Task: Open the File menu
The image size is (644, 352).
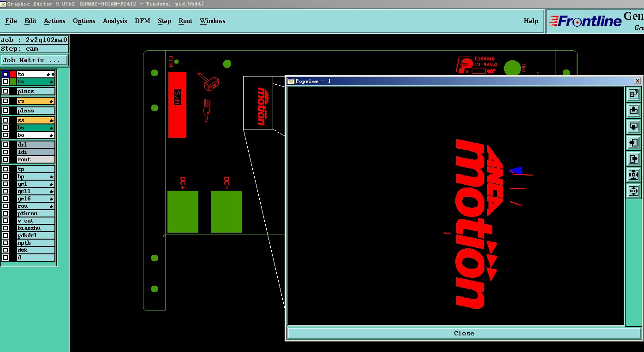Action: tap(11, 21)
